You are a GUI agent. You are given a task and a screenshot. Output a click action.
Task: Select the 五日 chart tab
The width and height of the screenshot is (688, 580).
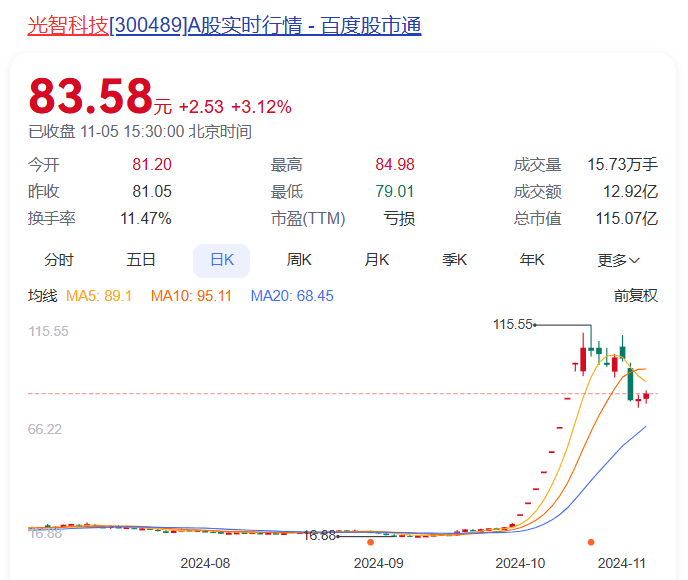click(x=141, y=260)
